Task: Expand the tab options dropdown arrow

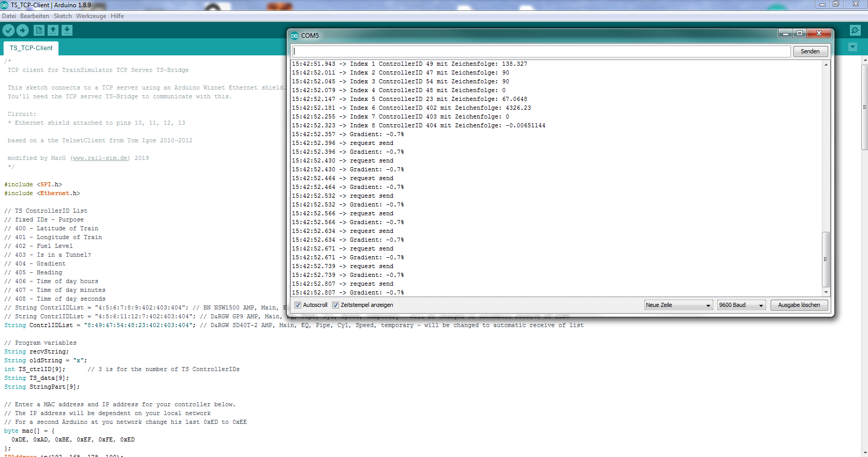Action: tap(853, 47)
